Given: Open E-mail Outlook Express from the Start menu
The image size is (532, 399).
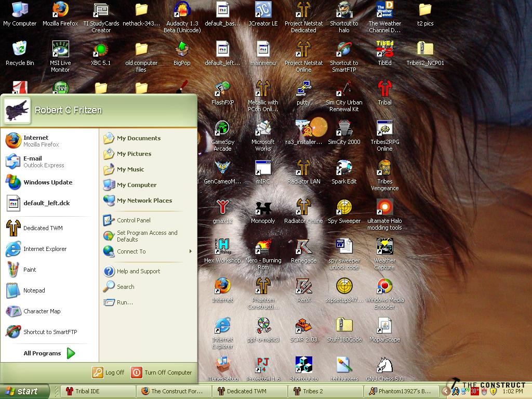Looking at the screenshot, I should 49,162.
